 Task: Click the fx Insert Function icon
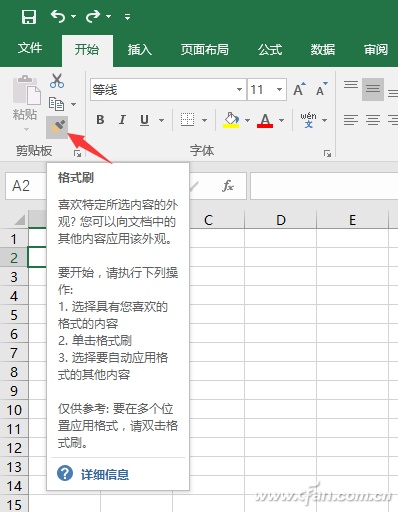tap(228, 186)
